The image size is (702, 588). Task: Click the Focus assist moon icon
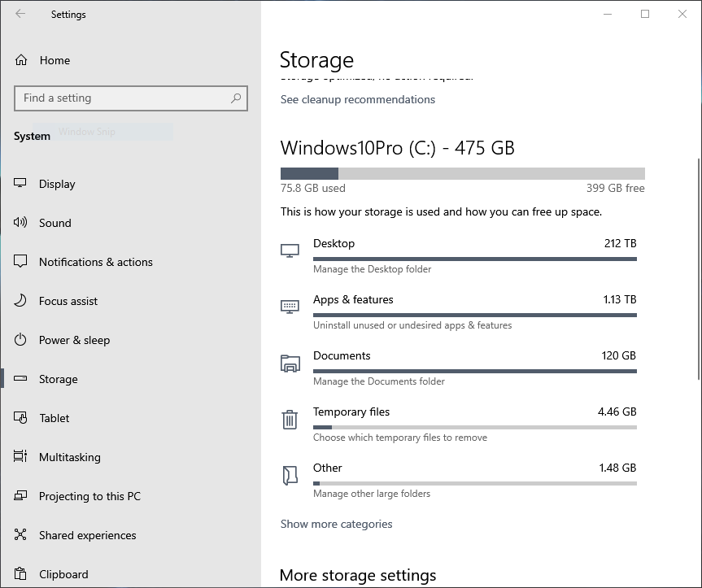20,300
